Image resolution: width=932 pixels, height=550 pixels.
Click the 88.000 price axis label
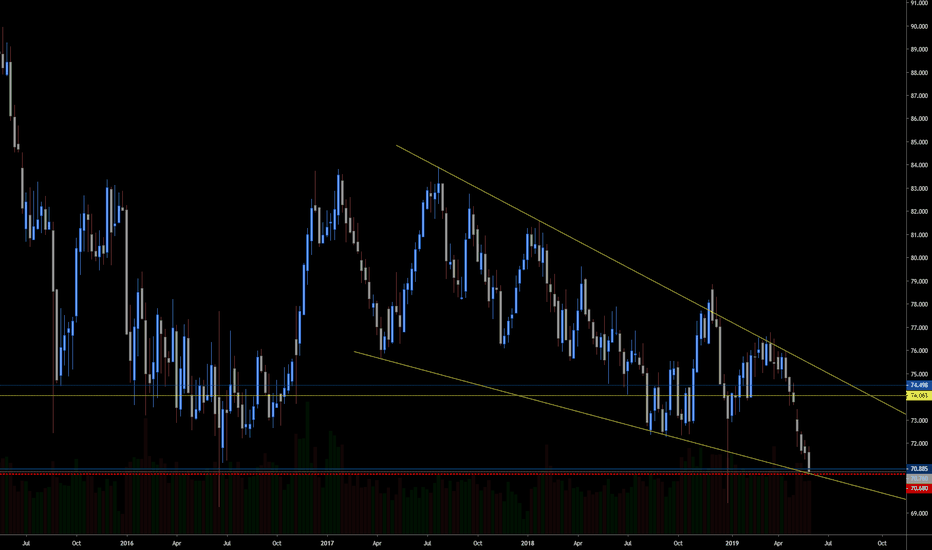pos(919,73)
